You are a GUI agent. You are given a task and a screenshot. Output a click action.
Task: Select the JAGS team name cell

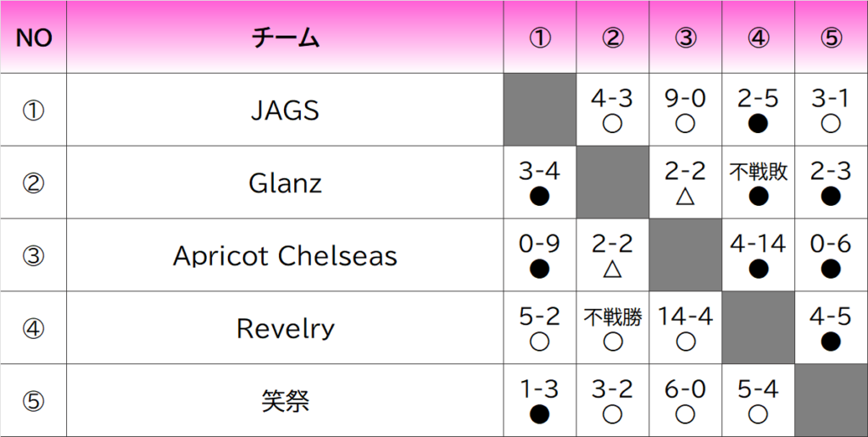tap(285, 110)
